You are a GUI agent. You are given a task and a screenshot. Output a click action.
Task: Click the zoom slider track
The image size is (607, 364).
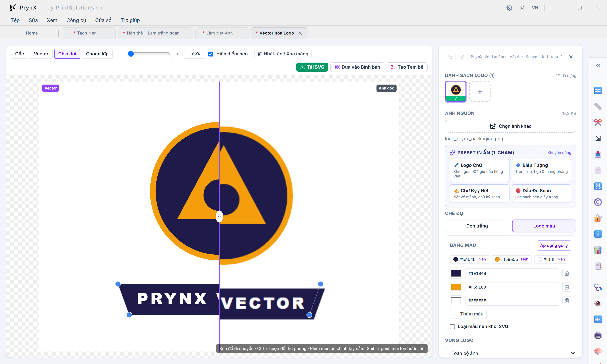pyautogui.click(x=149, y=54)
